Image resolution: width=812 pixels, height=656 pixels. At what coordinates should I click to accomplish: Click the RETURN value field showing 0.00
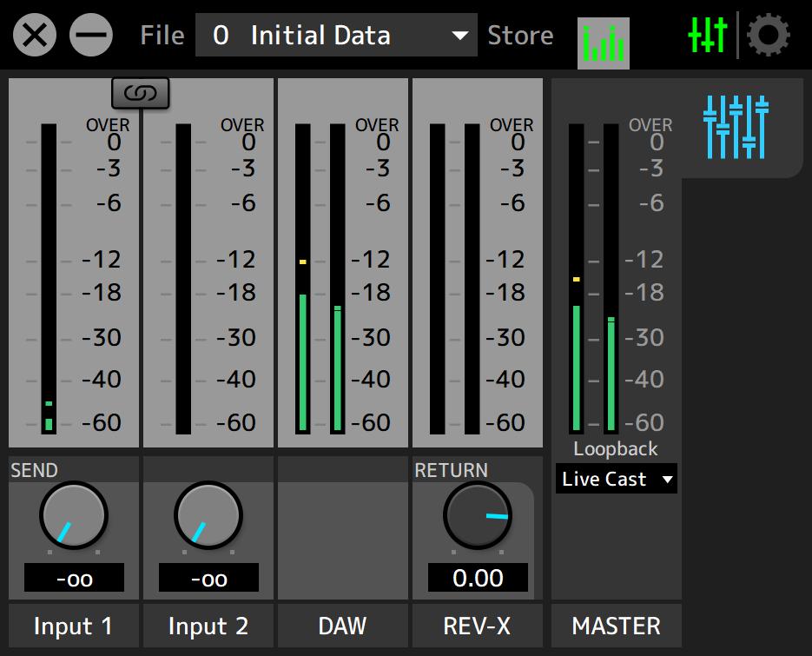(477, 579)
